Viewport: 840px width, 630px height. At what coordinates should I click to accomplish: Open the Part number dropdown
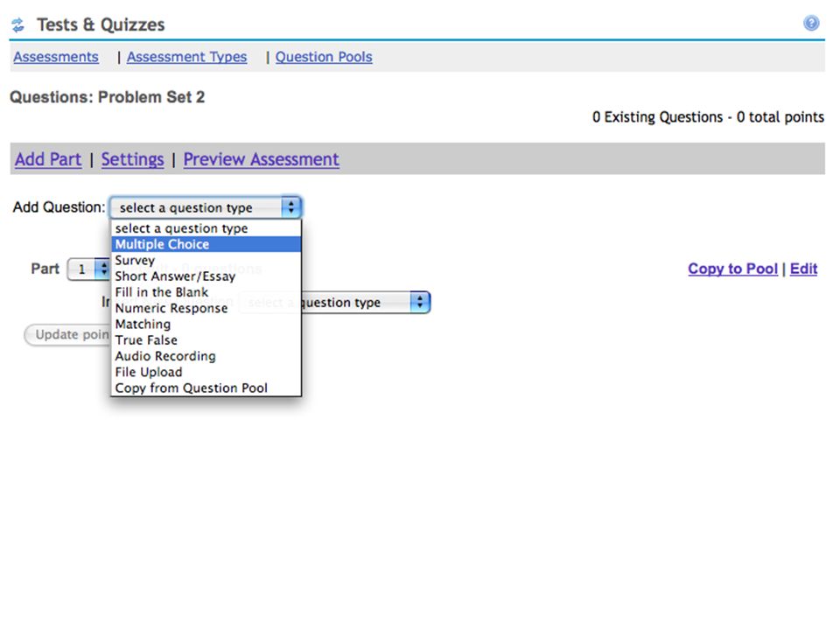(88, 269)
